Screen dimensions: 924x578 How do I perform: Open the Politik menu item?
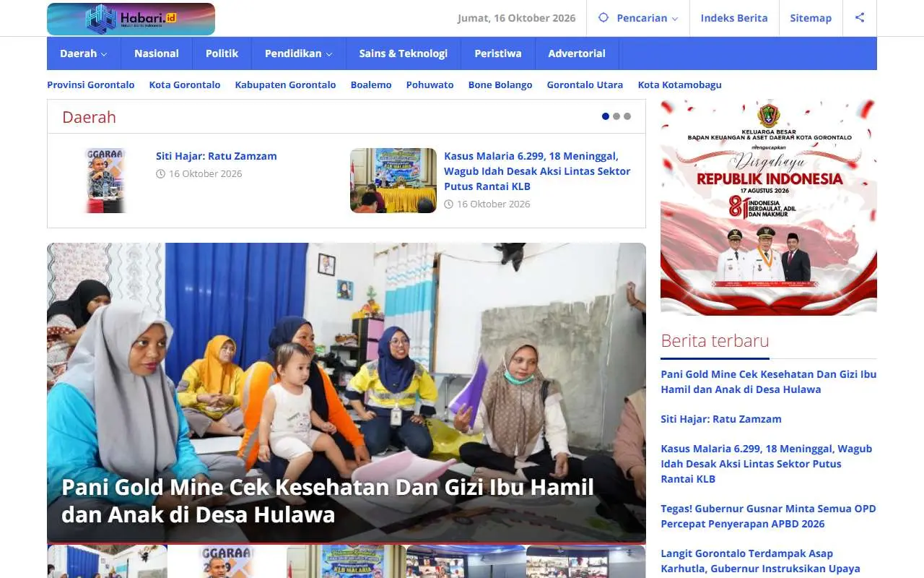[222, 53]
